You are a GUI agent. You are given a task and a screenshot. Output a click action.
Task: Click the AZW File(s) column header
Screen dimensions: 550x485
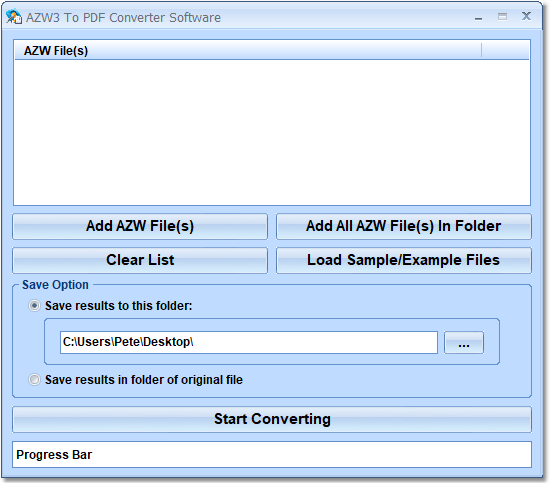(248, 50)
